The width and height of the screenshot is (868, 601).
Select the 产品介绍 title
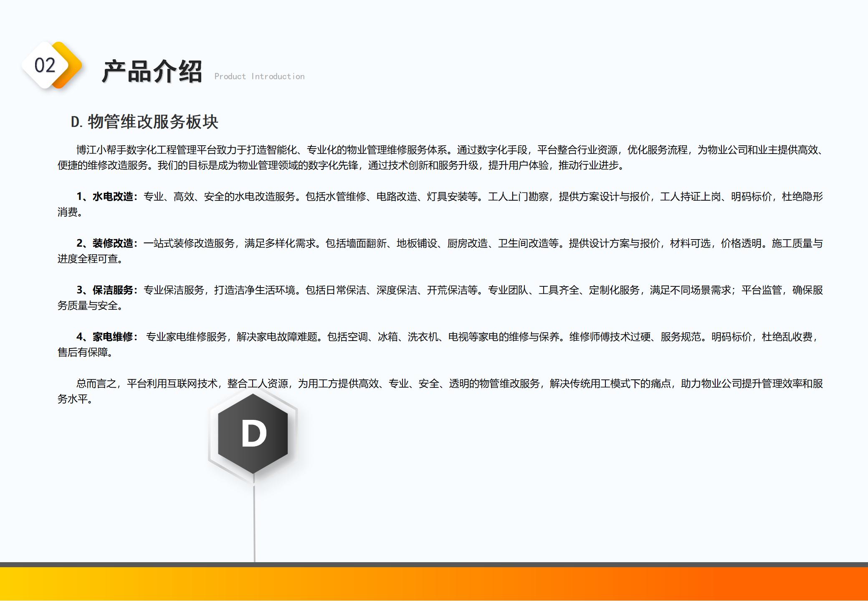pyautogui.click(x=152, y=71)
